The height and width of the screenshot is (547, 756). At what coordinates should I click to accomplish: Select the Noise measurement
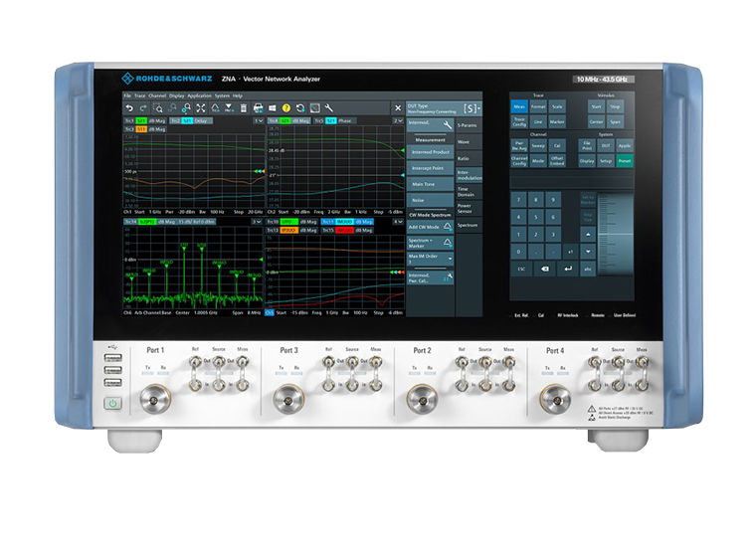(x=430, y=200)
